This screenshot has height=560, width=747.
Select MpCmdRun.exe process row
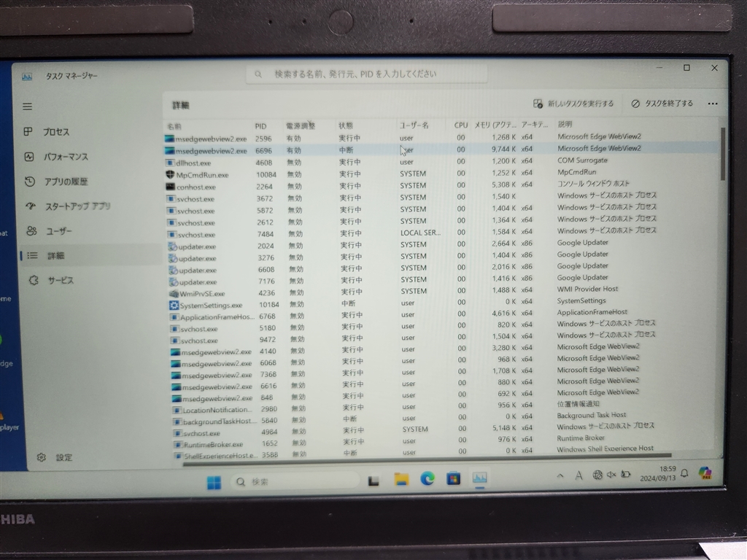coord(441,174)
